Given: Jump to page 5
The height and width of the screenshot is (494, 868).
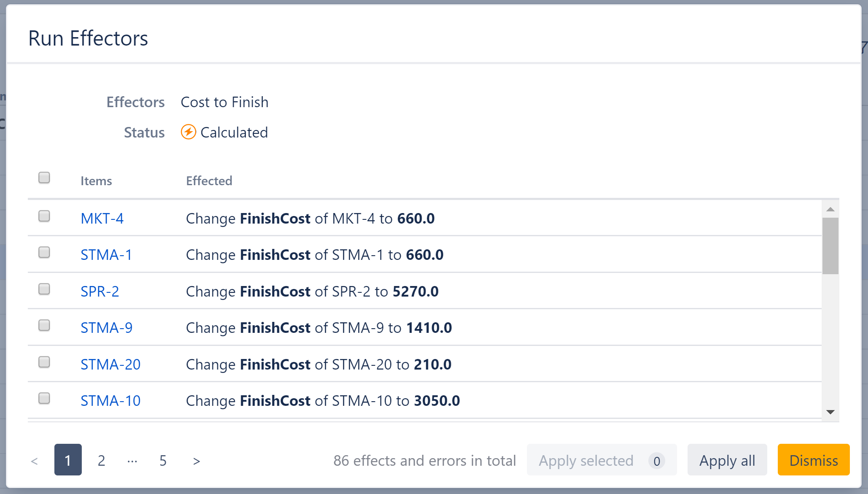Looking at the screenshot, I should (163, 460).
